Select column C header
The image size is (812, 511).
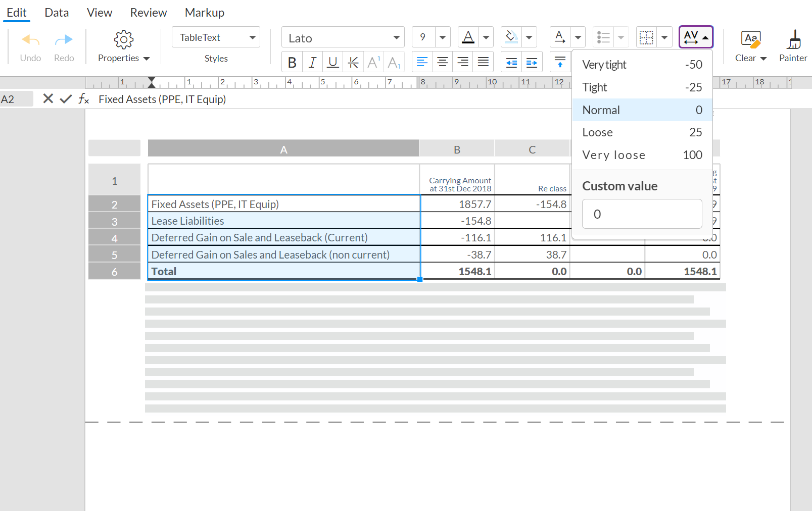[x=532, y=149]
